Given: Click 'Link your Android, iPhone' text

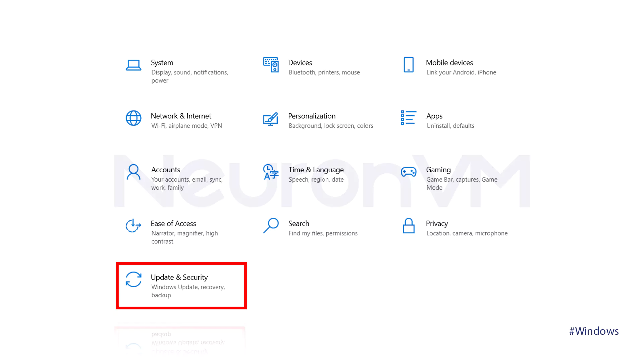Looking at the screenshot, I should 461,72.
